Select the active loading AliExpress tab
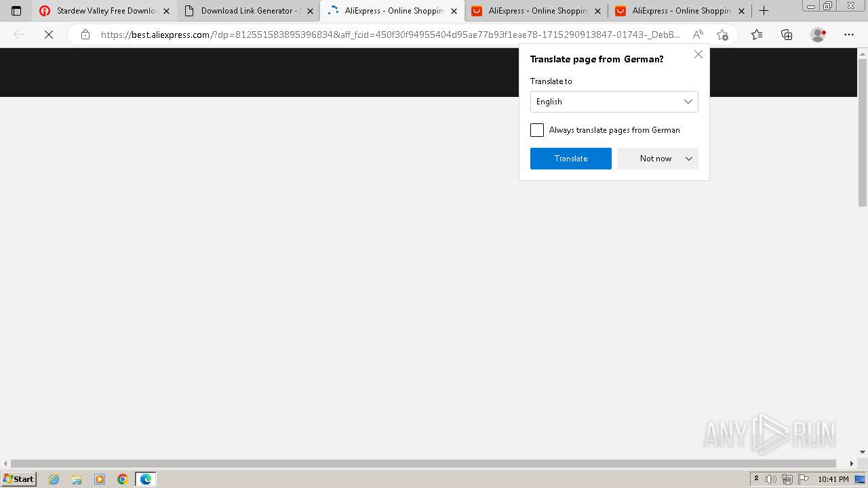 click(392, 11)
